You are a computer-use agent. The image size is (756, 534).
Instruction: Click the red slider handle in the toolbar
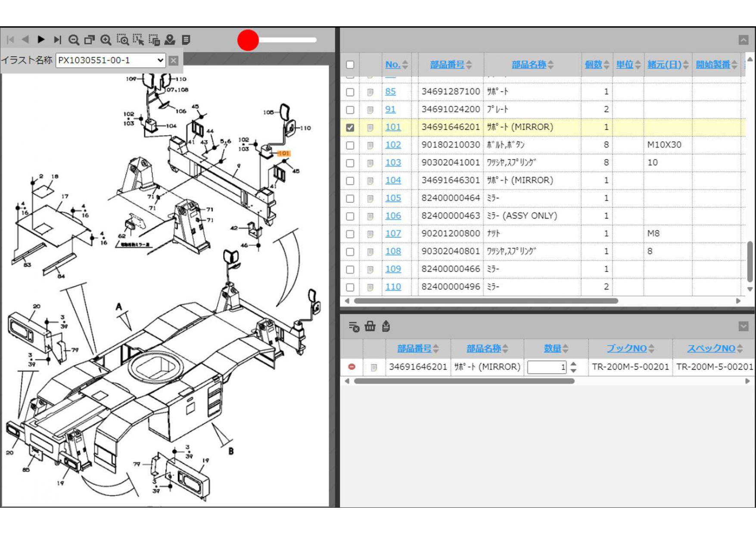248,40
